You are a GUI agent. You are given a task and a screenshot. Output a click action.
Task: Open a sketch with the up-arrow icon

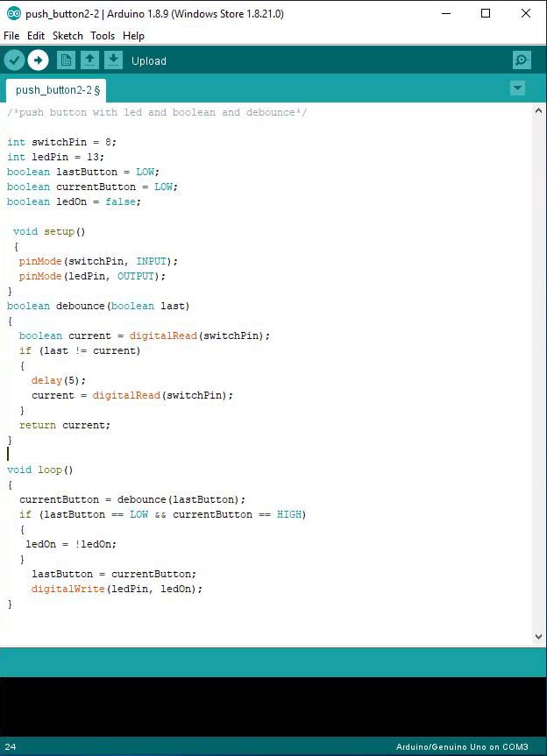[x=89, y=60]
